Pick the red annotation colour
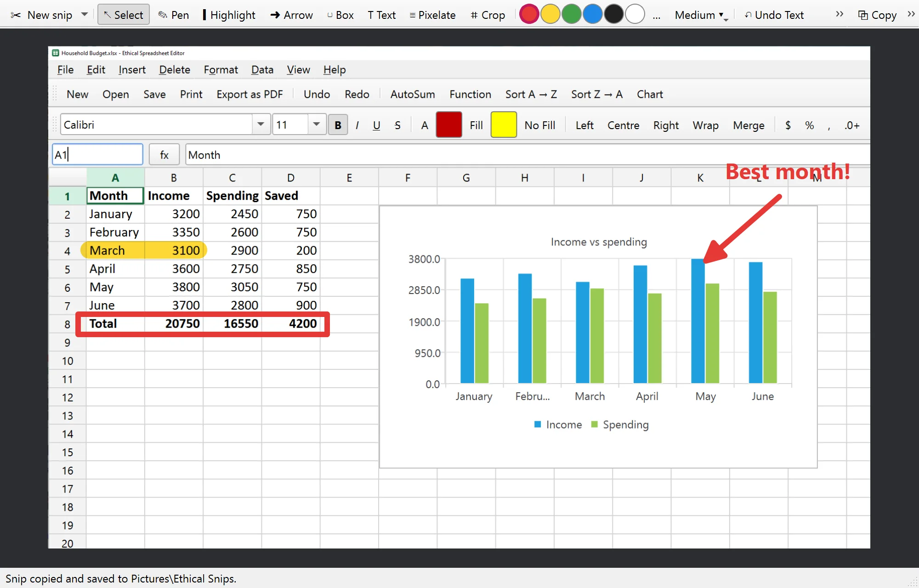The image size is (919, 588). [x=529, y=14]
